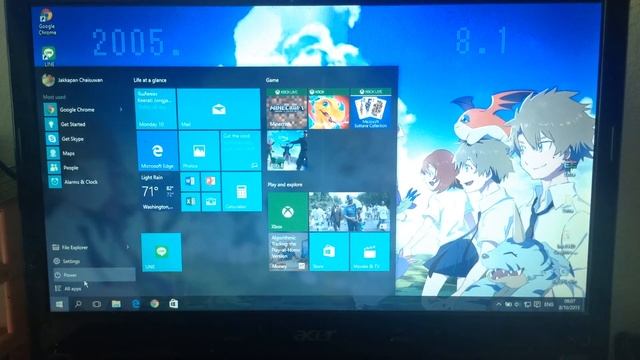Click the Game group header
640x360 pixels.
[272, 80]
